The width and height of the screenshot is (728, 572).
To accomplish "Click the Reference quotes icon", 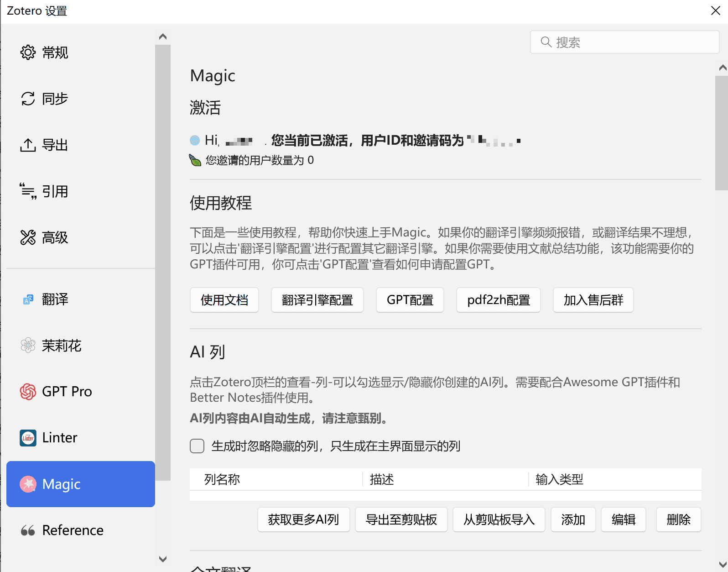I will (x=28, y=530).
